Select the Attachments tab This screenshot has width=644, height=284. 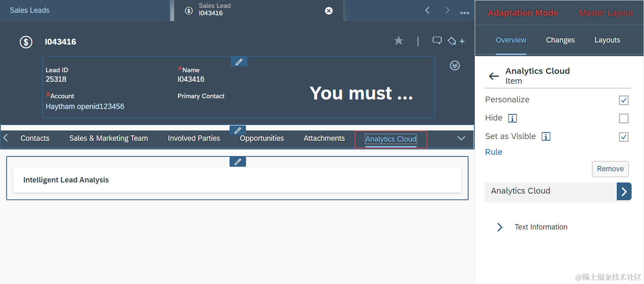coord(324,138)
